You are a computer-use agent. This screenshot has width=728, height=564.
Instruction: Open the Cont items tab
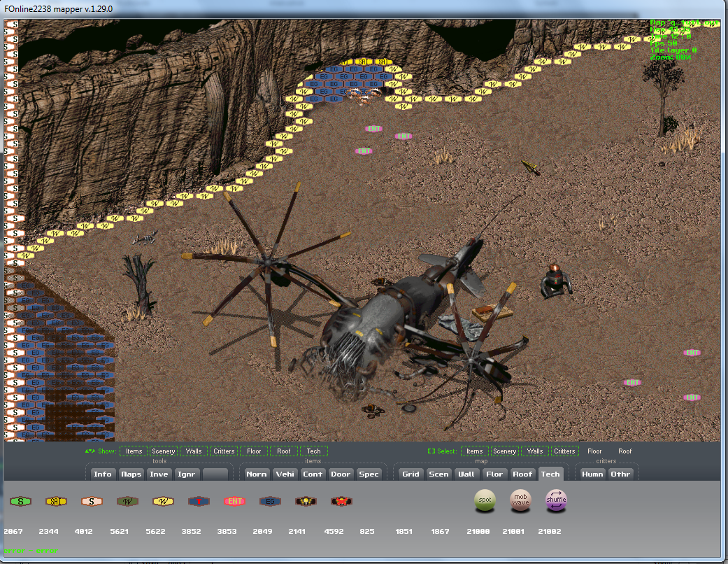[313, 474]
